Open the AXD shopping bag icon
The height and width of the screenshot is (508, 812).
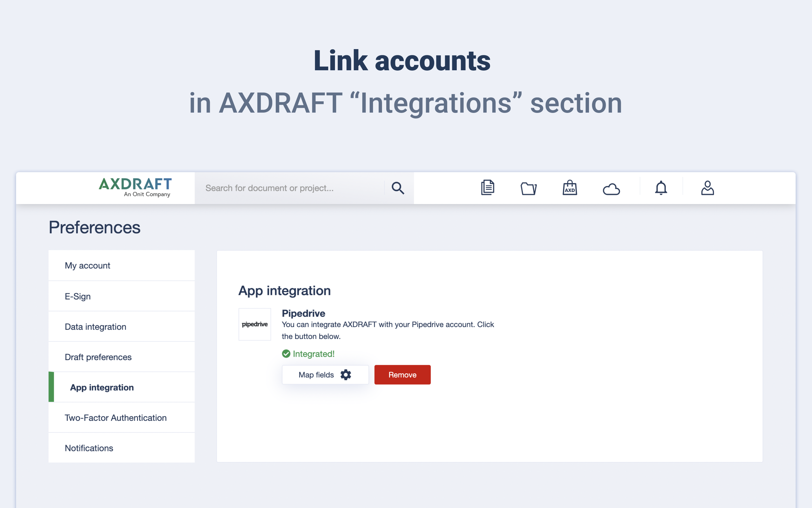[x=570, y=187]
